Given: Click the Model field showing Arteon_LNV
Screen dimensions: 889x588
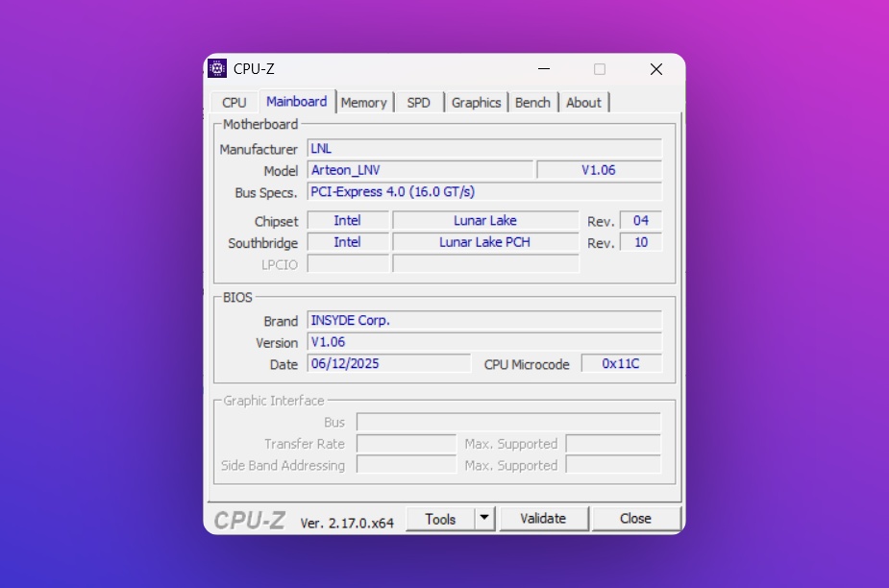Looking at the screenshot, I should pyautogui.click(x=420, y=170).
